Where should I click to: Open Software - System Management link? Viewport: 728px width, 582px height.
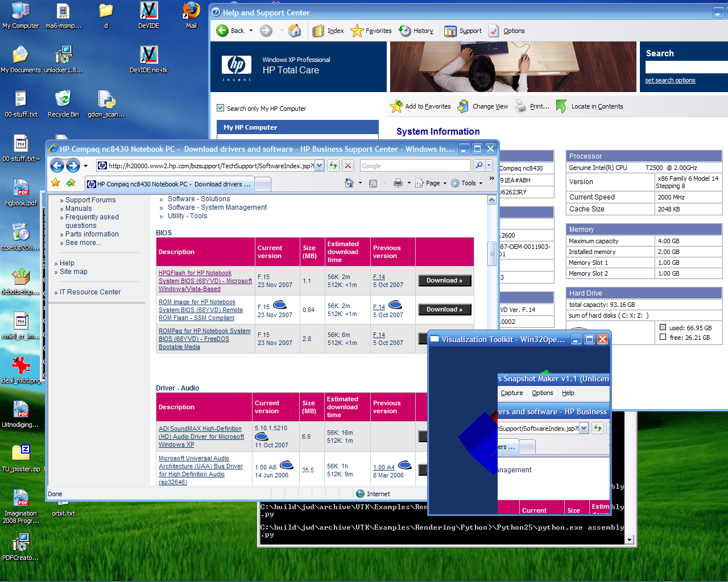coord(217,207)
